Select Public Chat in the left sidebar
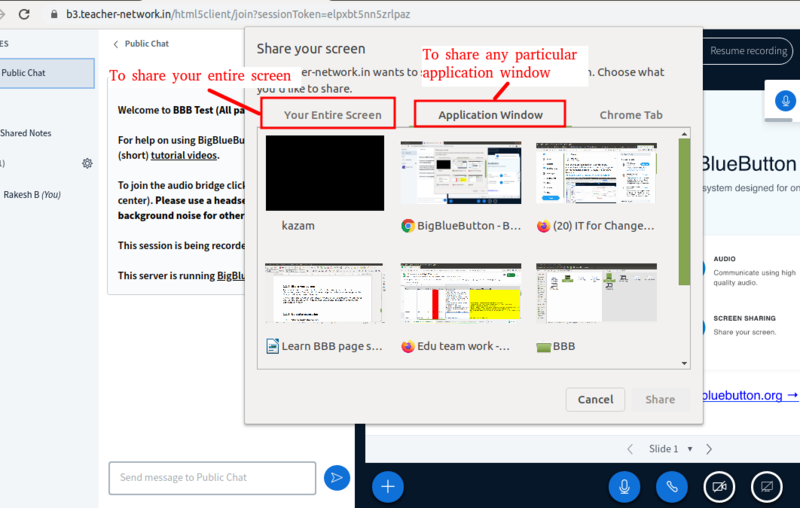Image resolution: width=800 pixels, height=508 pixels. pos(46,73)
